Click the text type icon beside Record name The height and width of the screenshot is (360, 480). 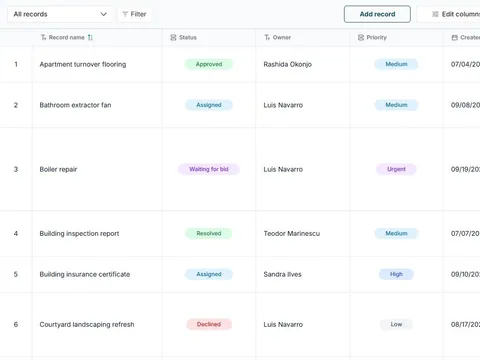tap(43, 37)
